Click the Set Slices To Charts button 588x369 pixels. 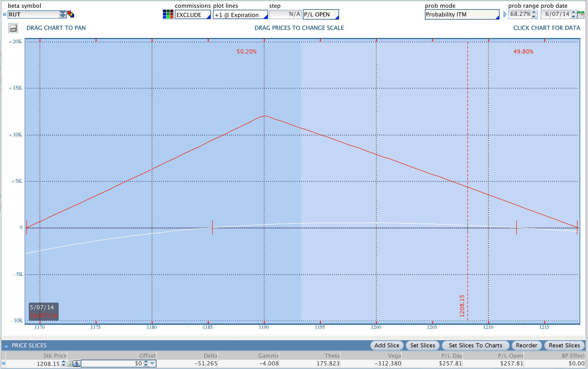point(475,345)
